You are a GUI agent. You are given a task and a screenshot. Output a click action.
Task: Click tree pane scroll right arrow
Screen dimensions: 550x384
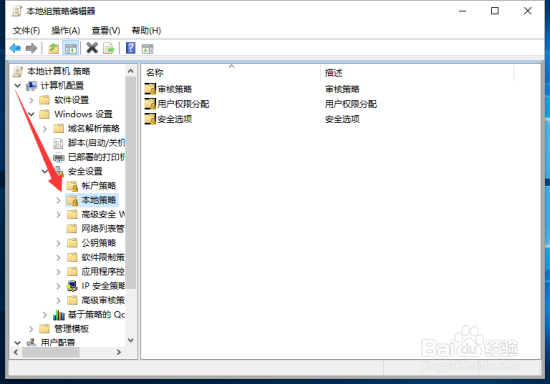[x=119, y=352]
